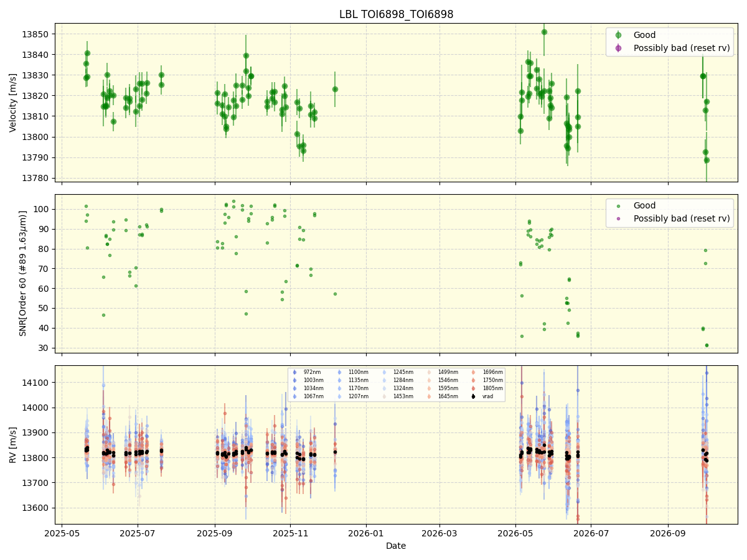Click the 1645nm legend entry
The image size is (747, 560).
(x=448, y=396)
